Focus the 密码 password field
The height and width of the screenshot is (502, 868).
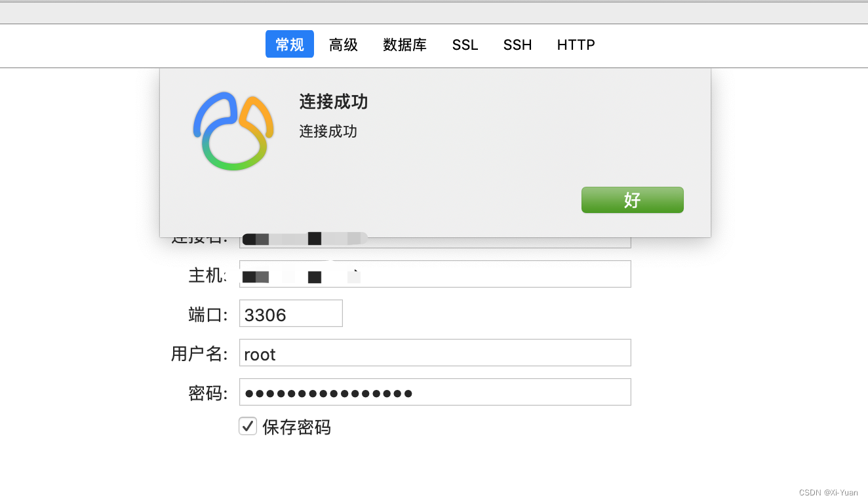point(435,392)
